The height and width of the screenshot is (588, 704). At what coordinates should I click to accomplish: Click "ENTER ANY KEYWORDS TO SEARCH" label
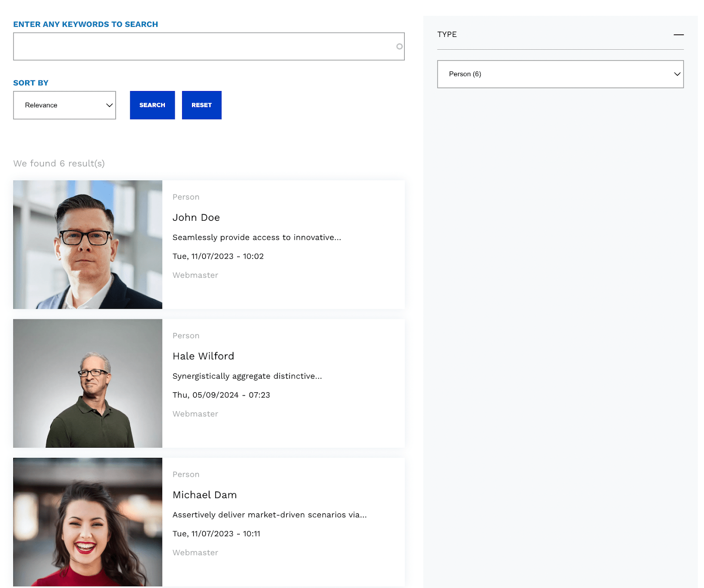85,24
